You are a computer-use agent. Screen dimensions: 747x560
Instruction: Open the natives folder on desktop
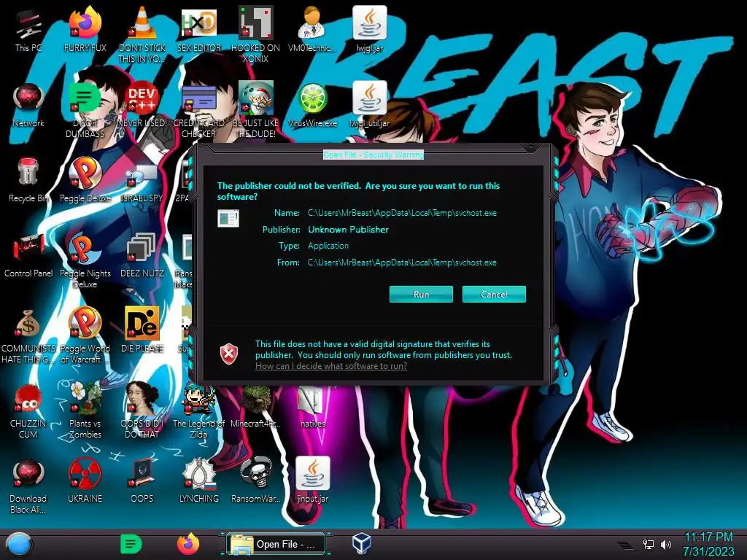coord(312,405)
